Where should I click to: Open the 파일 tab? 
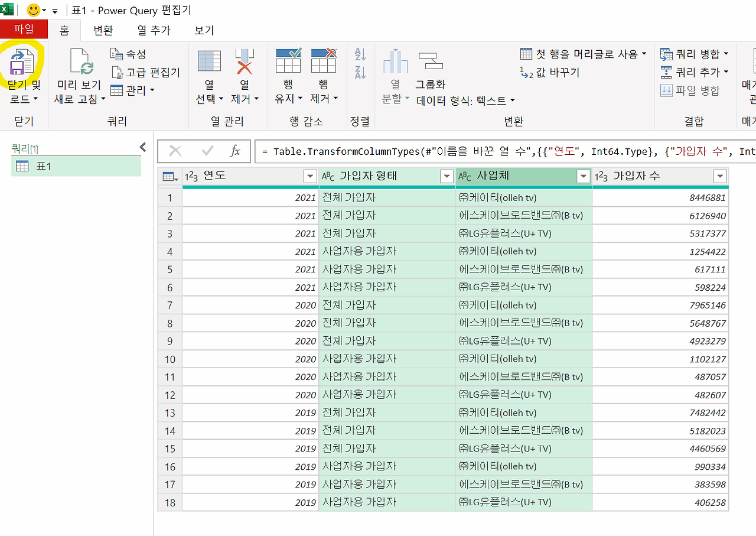pyautogui.click(x=24, y=30)
